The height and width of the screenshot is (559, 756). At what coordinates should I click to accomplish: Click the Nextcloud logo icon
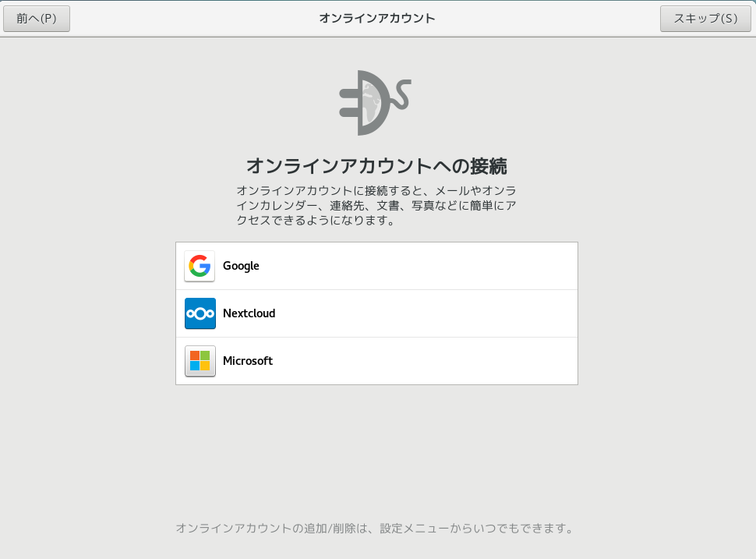[200, 313]
